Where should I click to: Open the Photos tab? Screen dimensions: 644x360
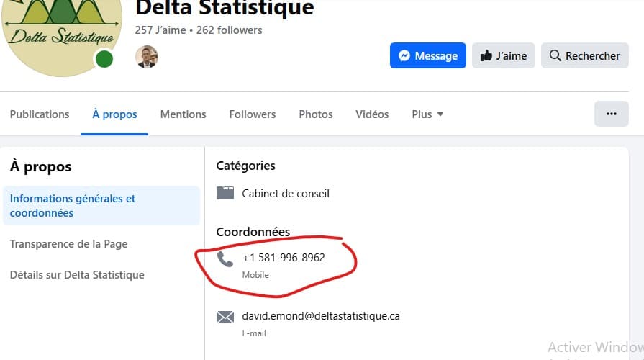point(316,114)
